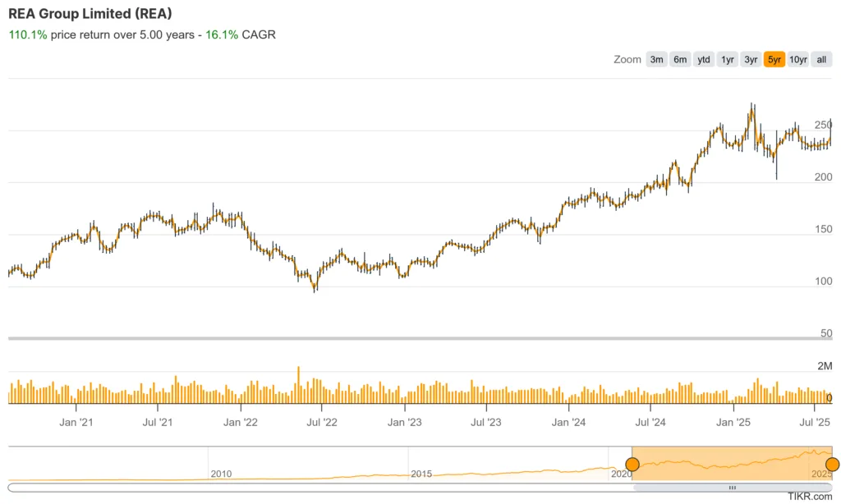Click the Jul '24 x-axis label
Screen dimensions: 841x504
click(650, 423)
